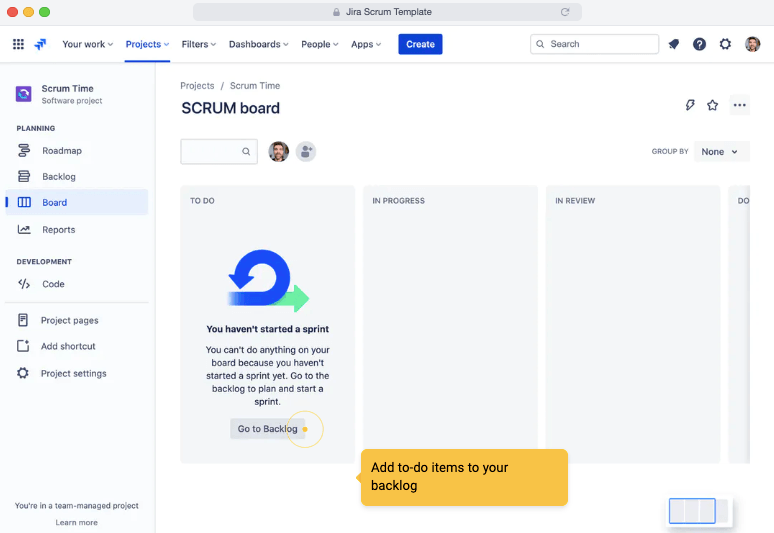The image size is (774, 533).
Task: Open the settings gear in top bar
Action: click(725, 44)
